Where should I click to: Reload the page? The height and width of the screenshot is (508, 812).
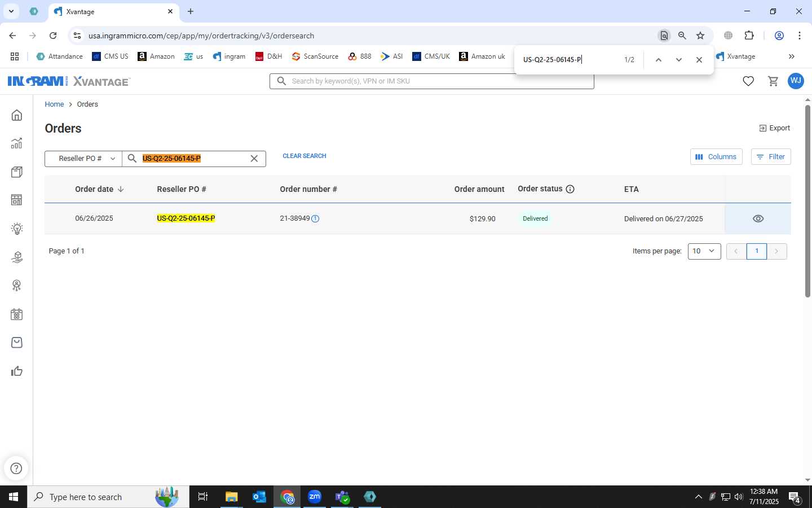click(x=53, y=36)
